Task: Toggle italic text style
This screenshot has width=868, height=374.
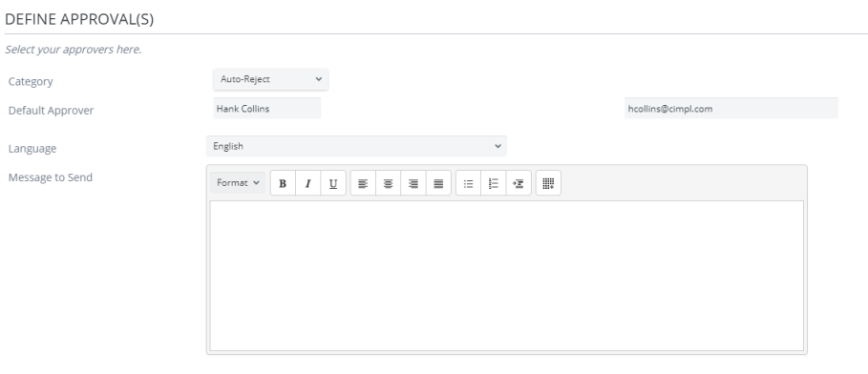Action: point(307,183)
